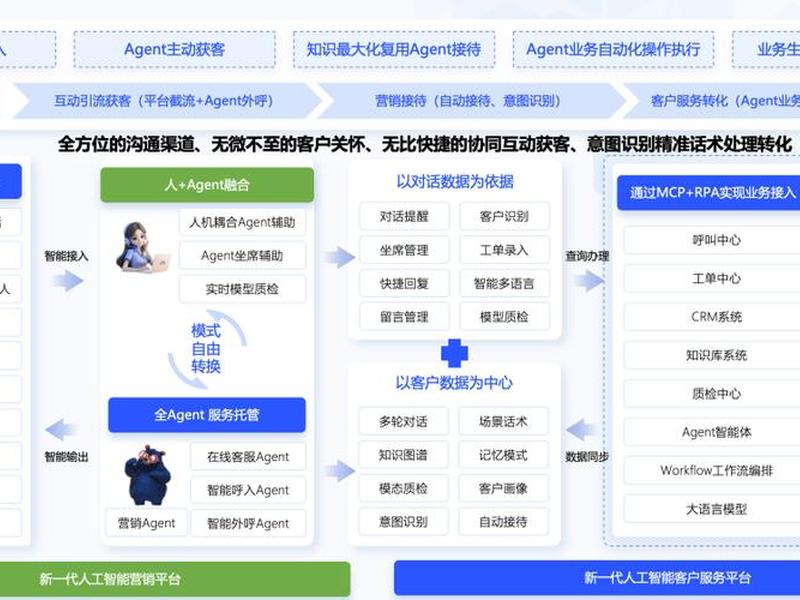Image resolution: width=800 pixels, height=600 pixels.
Task: Click the 查询办理 label
Action: coord(587,256)
